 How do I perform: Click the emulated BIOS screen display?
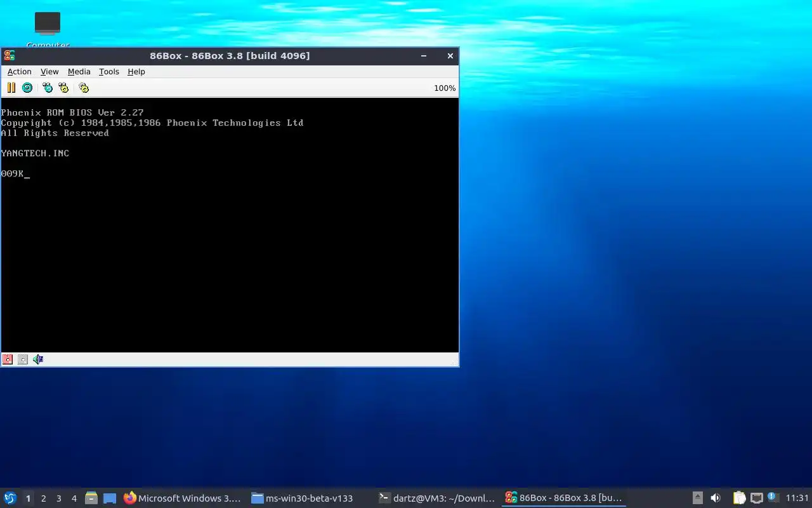(x=230, y=225)
